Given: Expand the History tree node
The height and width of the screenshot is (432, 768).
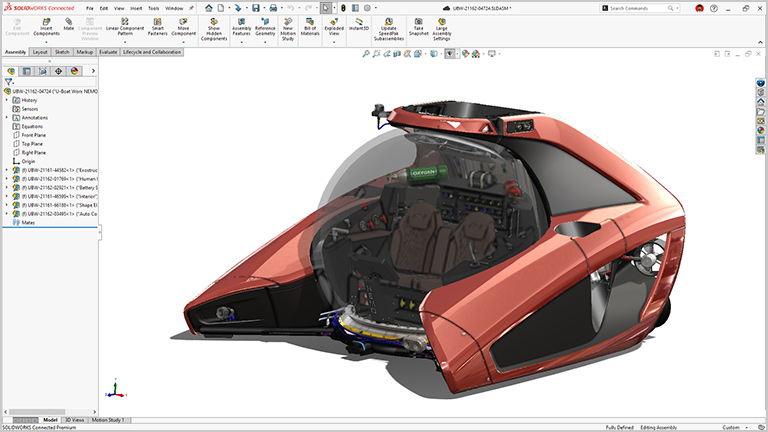Looking at the screenshot, I should [7, 100].
